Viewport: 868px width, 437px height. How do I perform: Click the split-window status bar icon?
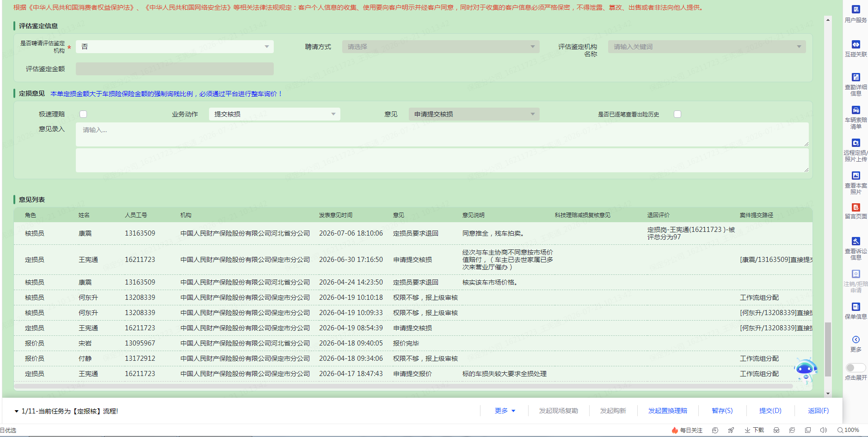pyautogui.click(x=808, y=430)
